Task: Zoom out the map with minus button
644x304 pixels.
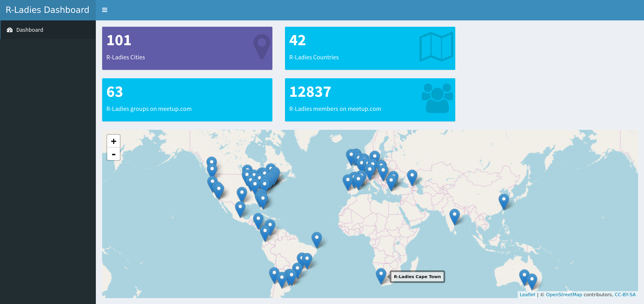Action: pos(113,154)
